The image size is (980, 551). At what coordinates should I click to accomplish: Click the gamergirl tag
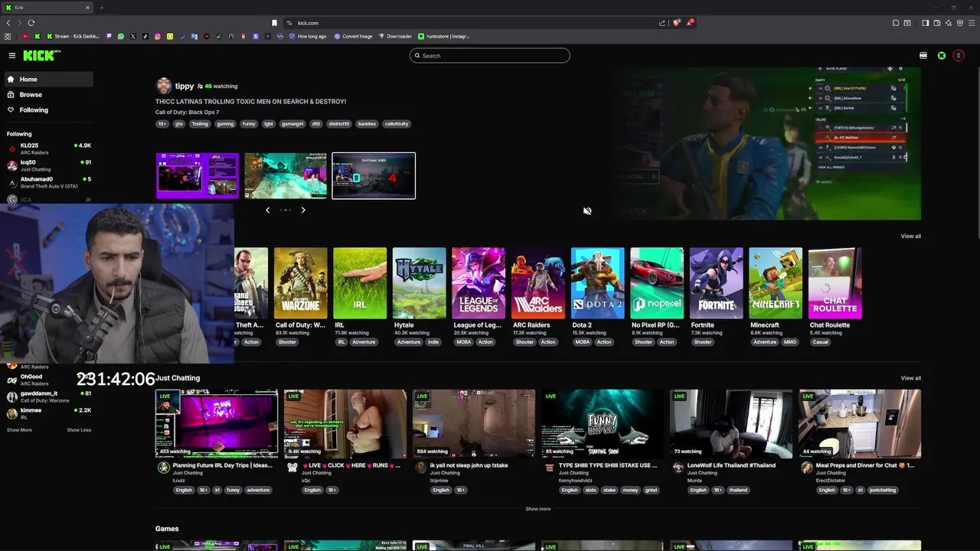292,124
